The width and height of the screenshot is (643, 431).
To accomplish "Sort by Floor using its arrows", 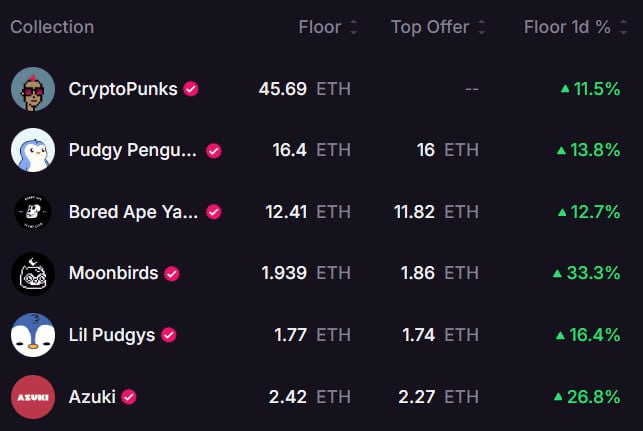I will 353,27.
